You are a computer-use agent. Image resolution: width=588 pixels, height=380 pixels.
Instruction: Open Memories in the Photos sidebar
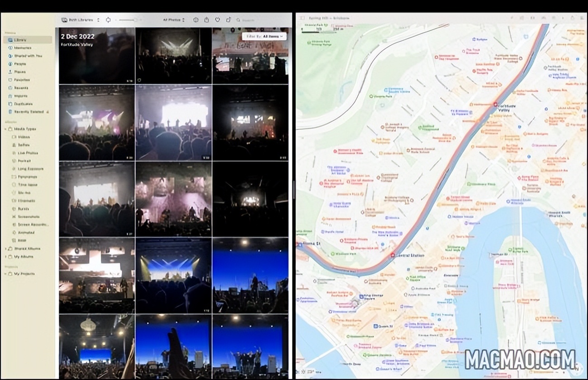pos(27,48)
